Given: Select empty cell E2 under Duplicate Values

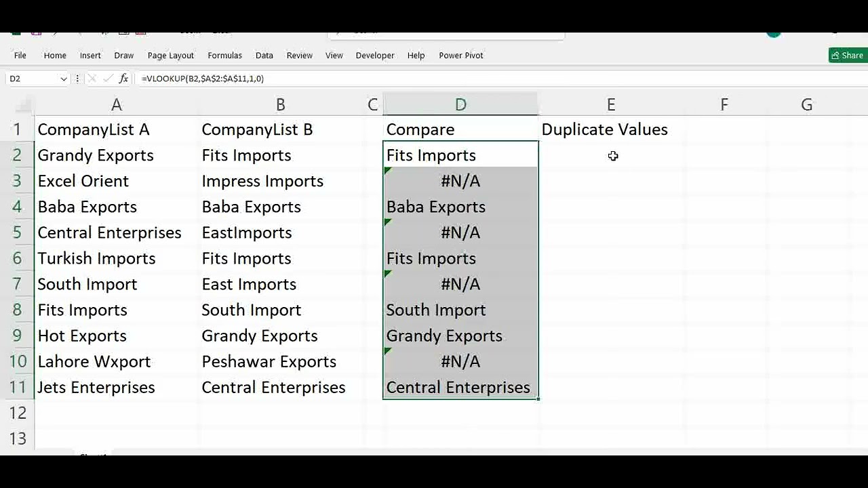Looking at the screenshot, I should pos(612,155).
